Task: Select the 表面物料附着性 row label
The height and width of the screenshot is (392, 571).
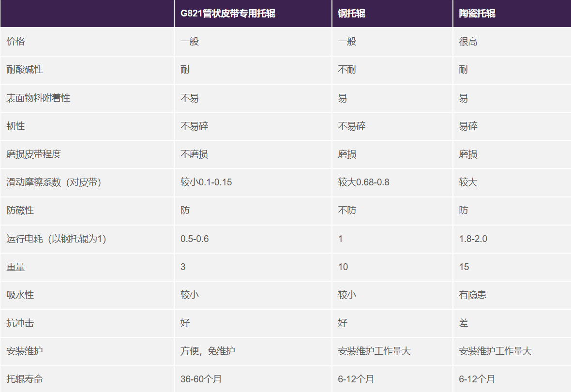Action: pos(38,98)
